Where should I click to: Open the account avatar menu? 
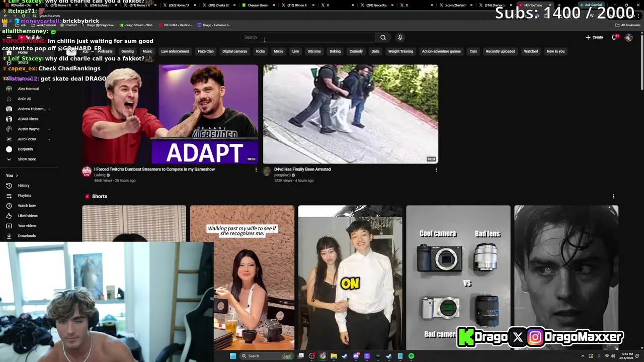point(628,37)
